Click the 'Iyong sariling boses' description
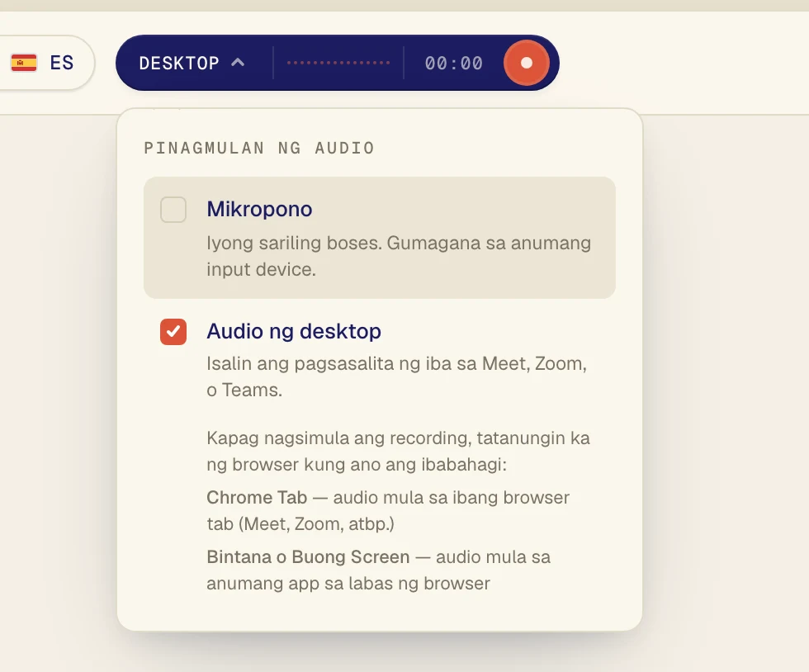 (399, 256)
